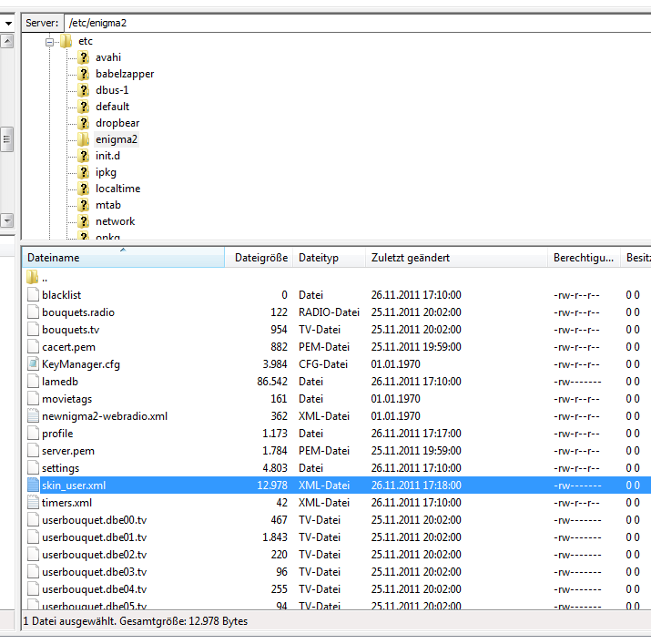Click the question-mark icon beside avahi
651x644 pixels.
tap(83, 57)
